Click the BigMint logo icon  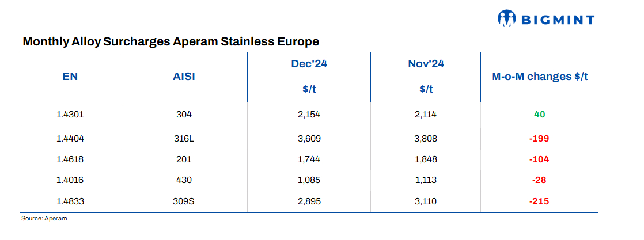coord(506,18)
